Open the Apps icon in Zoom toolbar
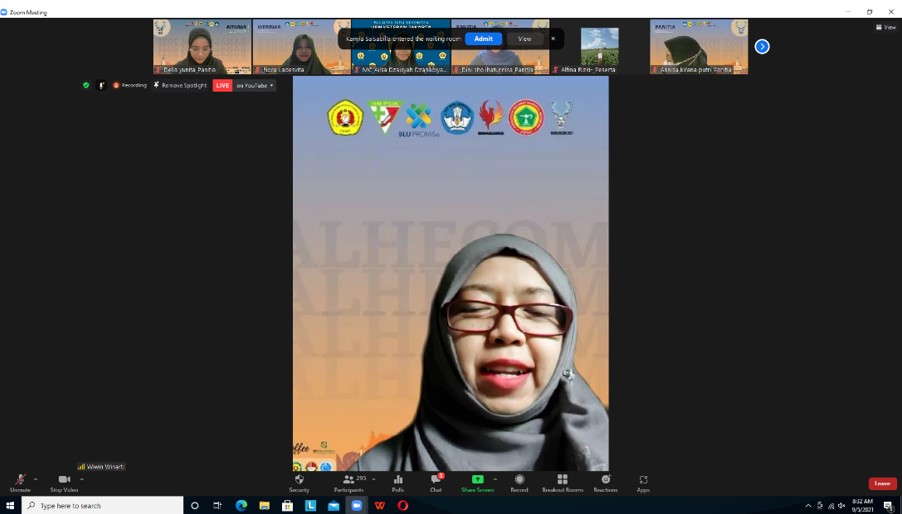This screenshot has height=514, width=902. (x=643, y=483)
